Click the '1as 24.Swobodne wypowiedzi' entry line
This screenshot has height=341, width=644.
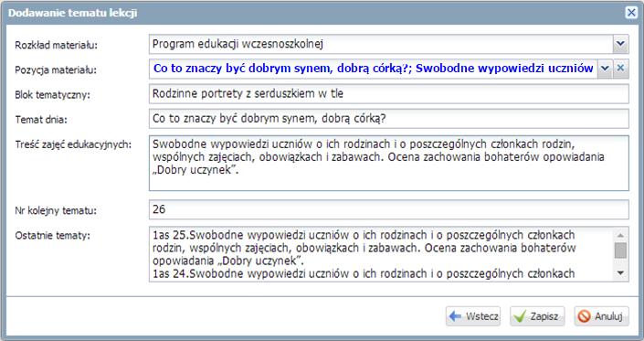tap(364, 273)
